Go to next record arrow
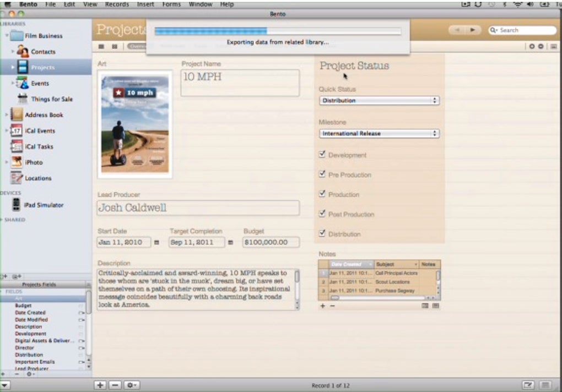This screenshot has width=562, height=392. click(x=473, y=30)
